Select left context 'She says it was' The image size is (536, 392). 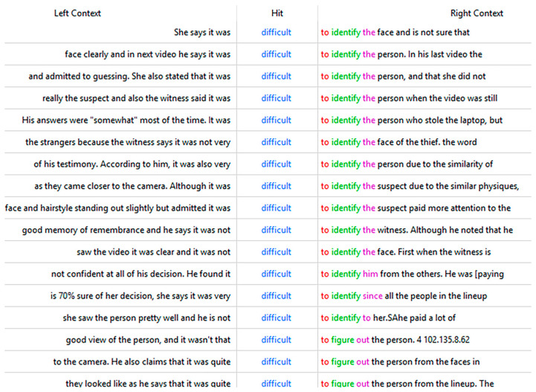pos(202,33)
